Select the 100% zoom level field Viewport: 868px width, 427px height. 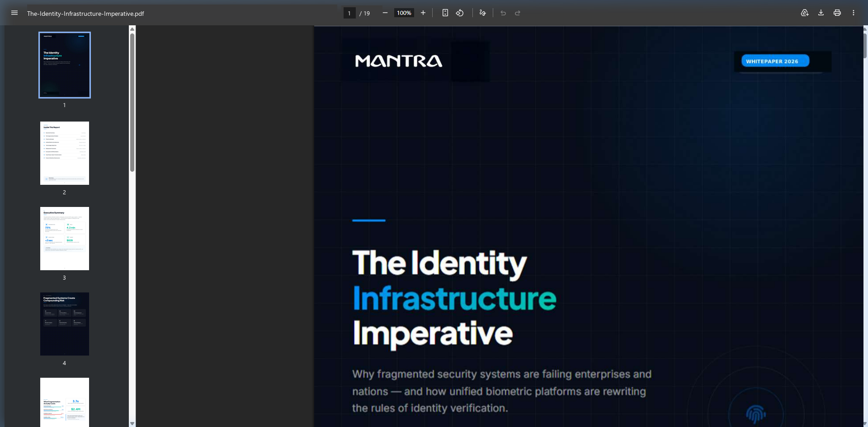pyautogui.click(x=404, y=13)
